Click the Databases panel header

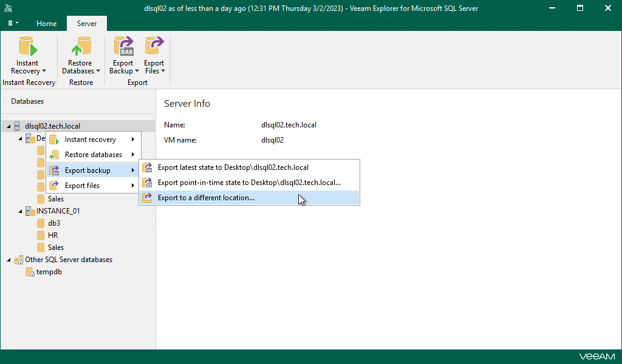tap(27, 101)
